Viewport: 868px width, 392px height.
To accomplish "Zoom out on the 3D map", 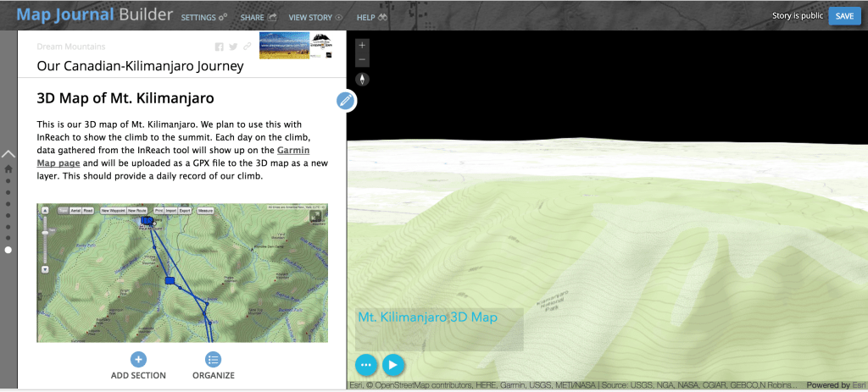I will 363,60.
